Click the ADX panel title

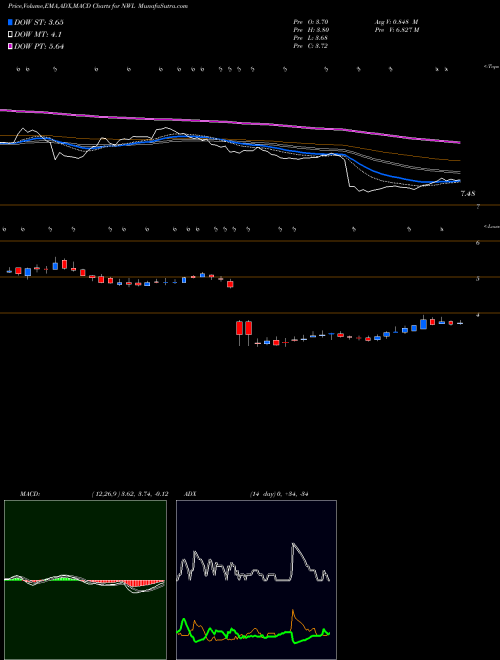(x=190, y=494)
